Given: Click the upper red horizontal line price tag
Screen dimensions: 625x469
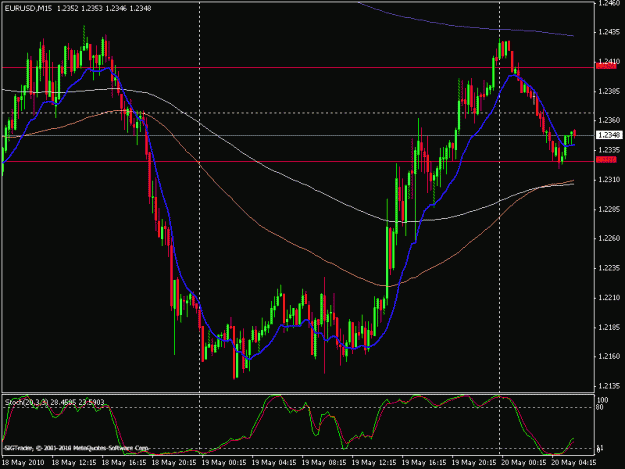Looking at the screenshot, I should [606, 67].
